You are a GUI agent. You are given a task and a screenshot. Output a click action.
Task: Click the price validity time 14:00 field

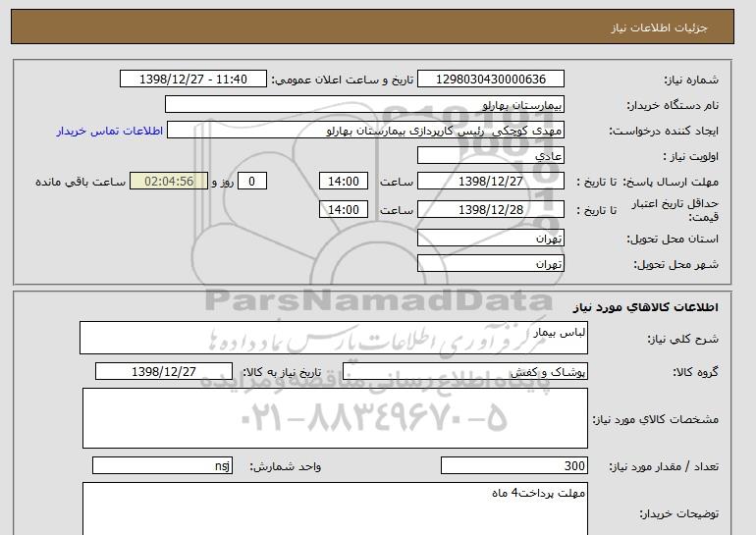(x=344, y=210)
